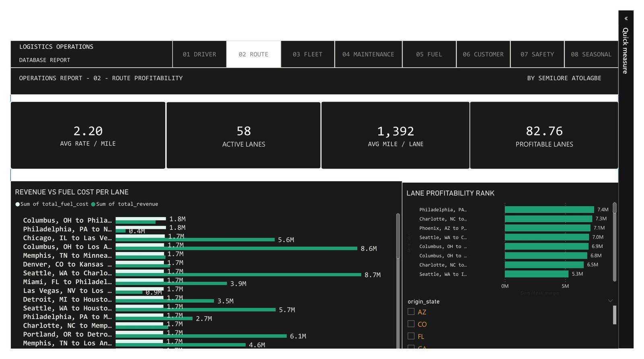Click the REVENUE VS FUEL COST PER LANE title

coord(72,192)
